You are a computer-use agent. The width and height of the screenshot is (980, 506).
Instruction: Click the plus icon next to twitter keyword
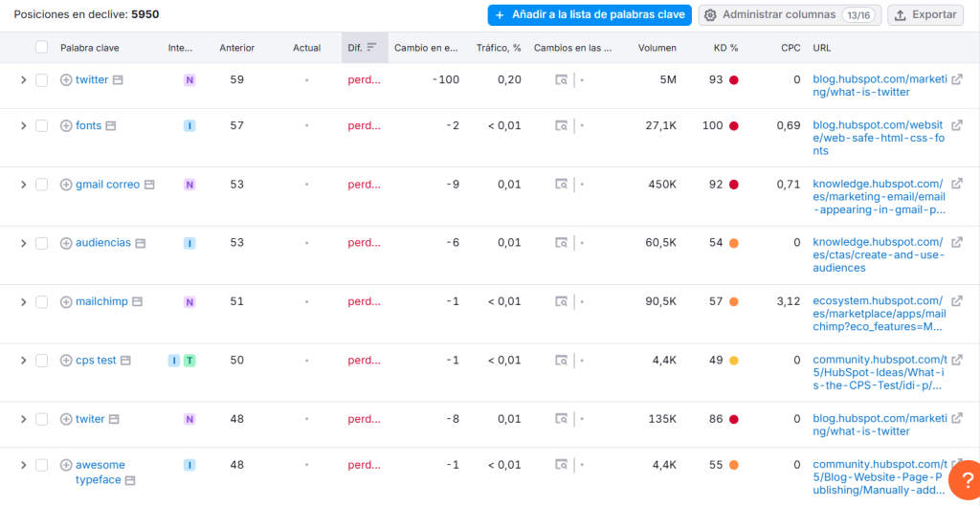click(66, 80)
